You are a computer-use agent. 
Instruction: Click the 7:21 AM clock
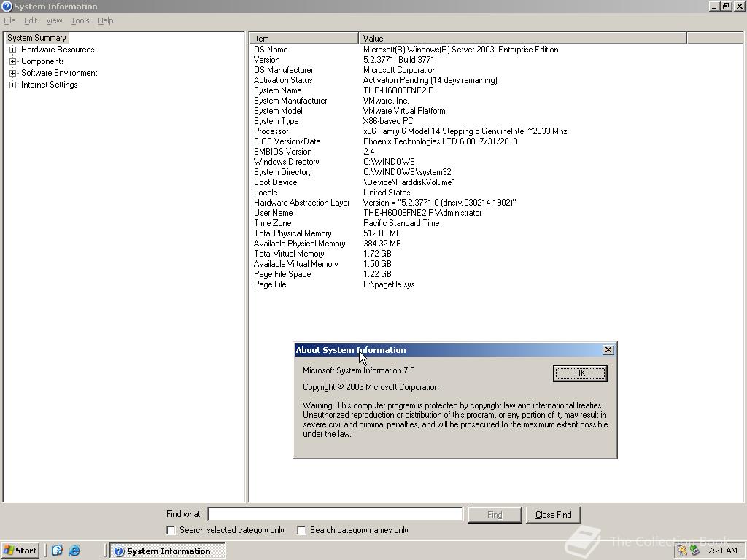(722, 551)
